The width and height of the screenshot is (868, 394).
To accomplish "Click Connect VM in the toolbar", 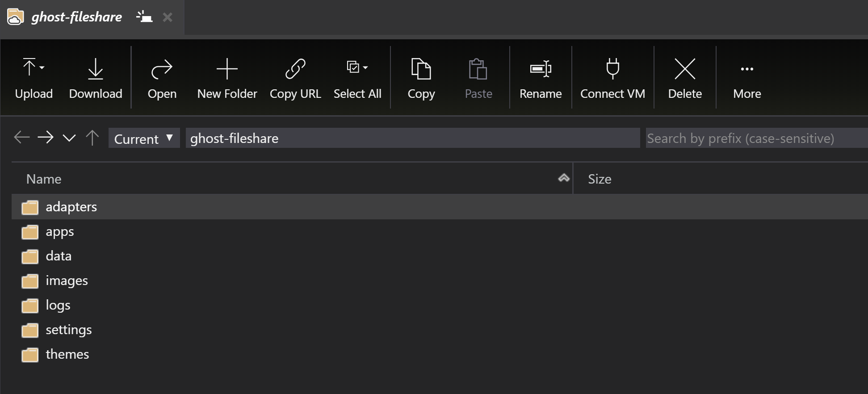I will (612, 78).
